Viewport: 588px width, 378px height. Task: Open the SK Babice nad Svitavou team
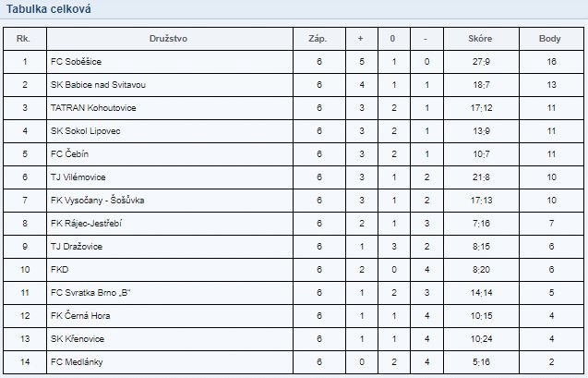pos(98,85)
